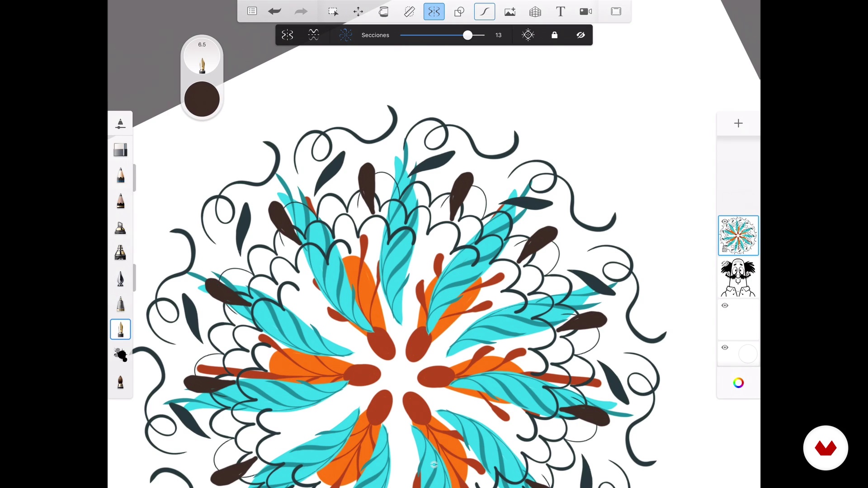Open brush size puck showing 6.5
Viewport: 868px width, 488px height.
coord(202,57)
